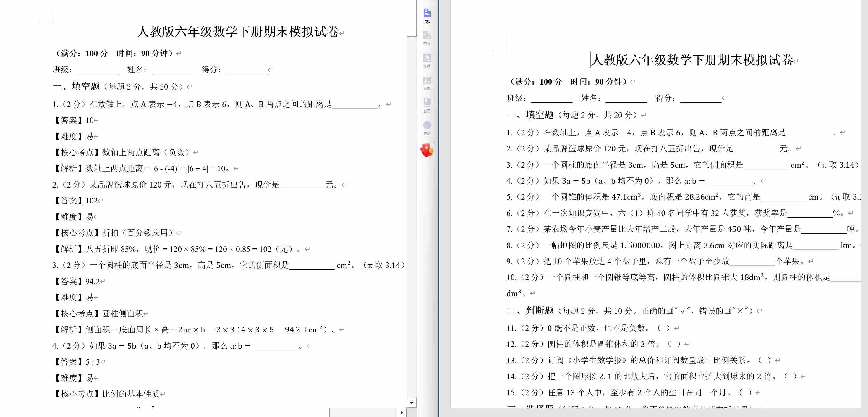Open the 范文 template category
This screenshot has width=868, height=417.
tap(427, 38)
